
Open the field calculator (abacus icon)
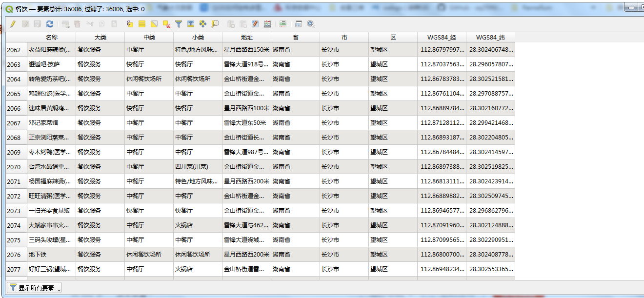(x=267, y=24)
